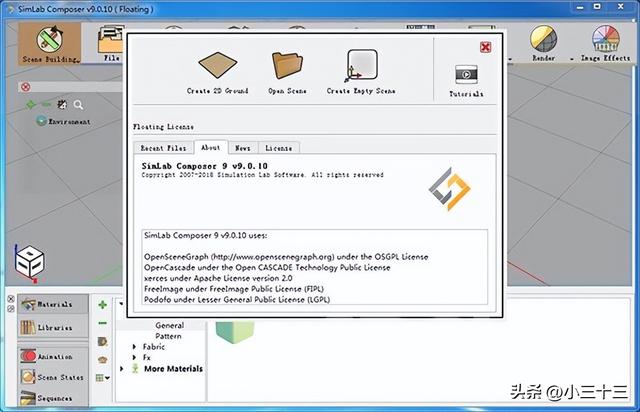Click the green collapse icon in scene browser
The image size is (640, 412).
tap(46, 105)
